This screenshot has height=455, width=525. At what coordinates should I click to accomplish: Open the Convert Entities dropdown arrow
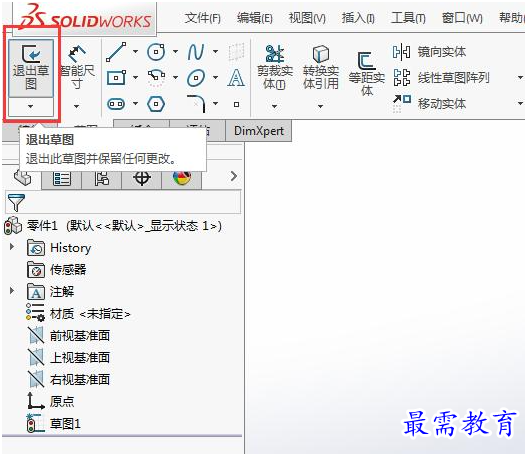click(320, 106)
